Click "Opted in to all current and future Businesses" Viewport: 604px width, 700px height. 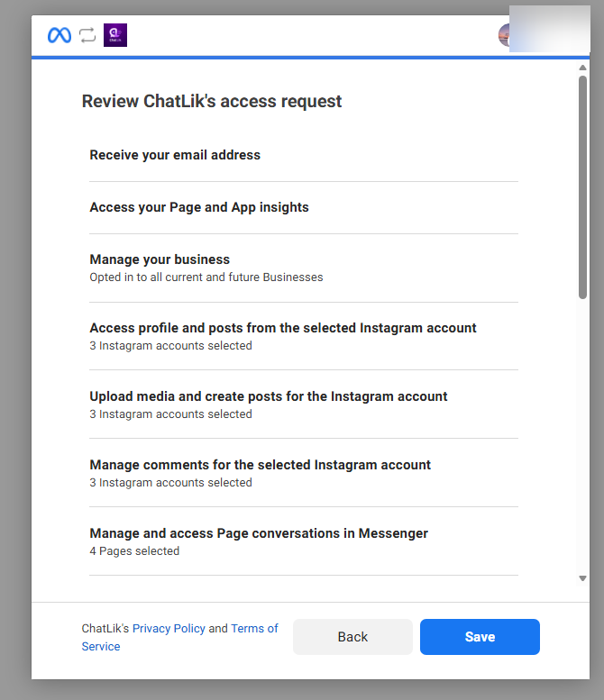coord(206,277)
